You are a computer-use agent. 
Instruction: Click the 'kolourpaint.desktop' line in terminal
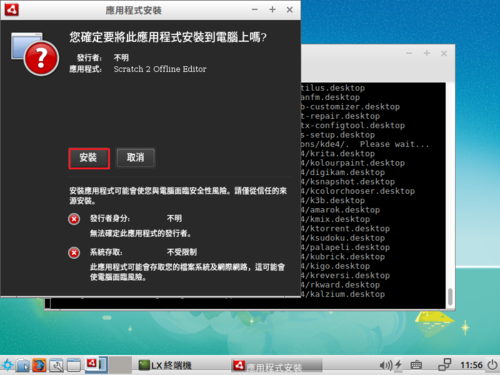(x=353, y=163)
